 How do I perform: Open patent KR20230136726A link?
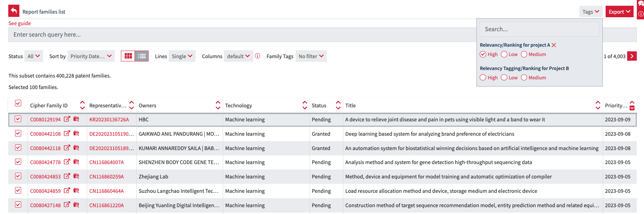click(x=109, y=120)
